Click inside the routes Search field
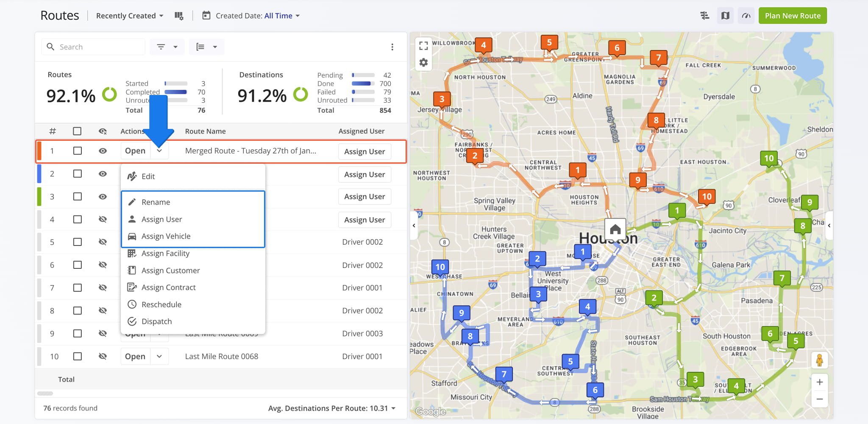 pos(93,47)
